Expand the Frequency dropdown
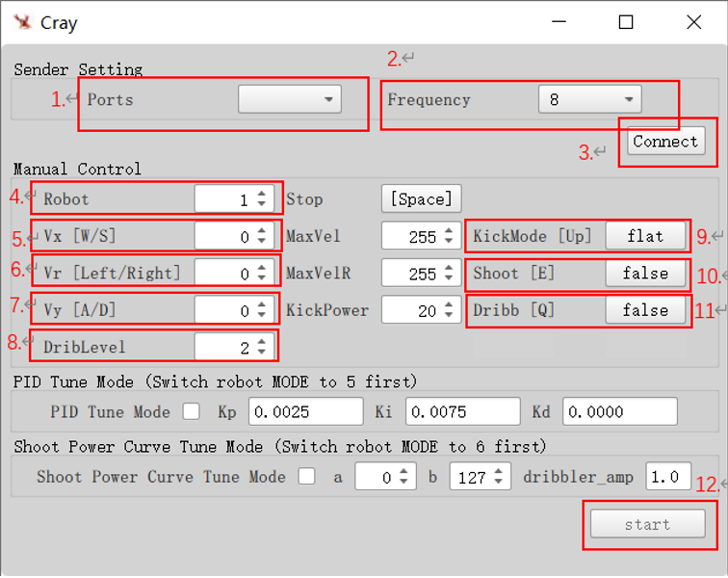The height and width of the screenshot is (578, 728). (589, 99)
